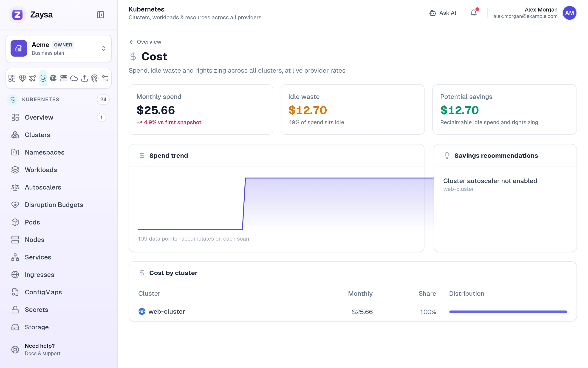This screenshot has width=588, height=368.
Task: Open Services in the sidebar
Action: point(59,257)
